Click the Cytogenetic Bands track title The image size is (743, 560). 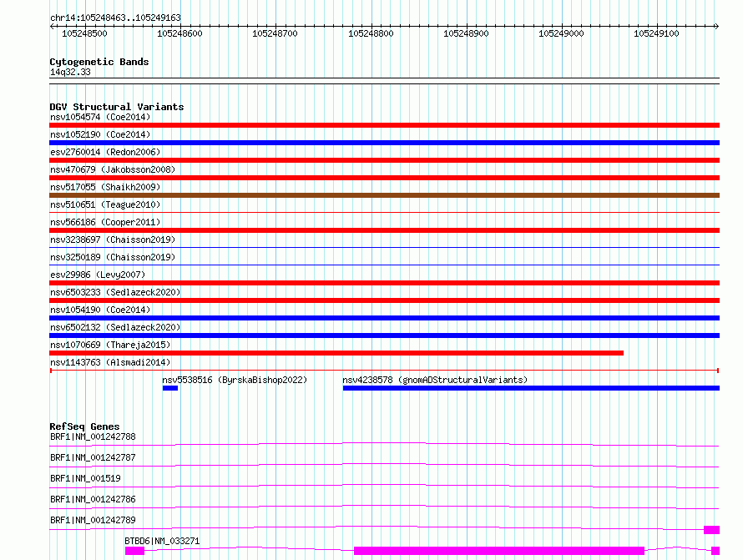tap(99, 62)
